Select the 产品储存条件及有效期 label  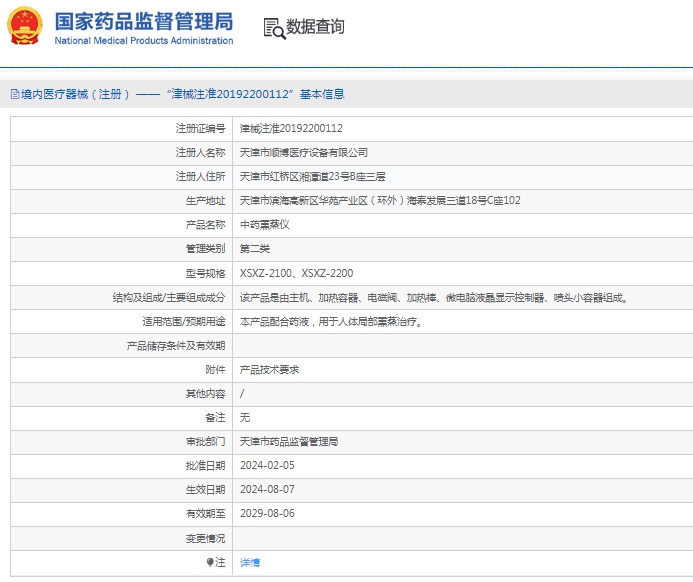[x=176, y=346]
